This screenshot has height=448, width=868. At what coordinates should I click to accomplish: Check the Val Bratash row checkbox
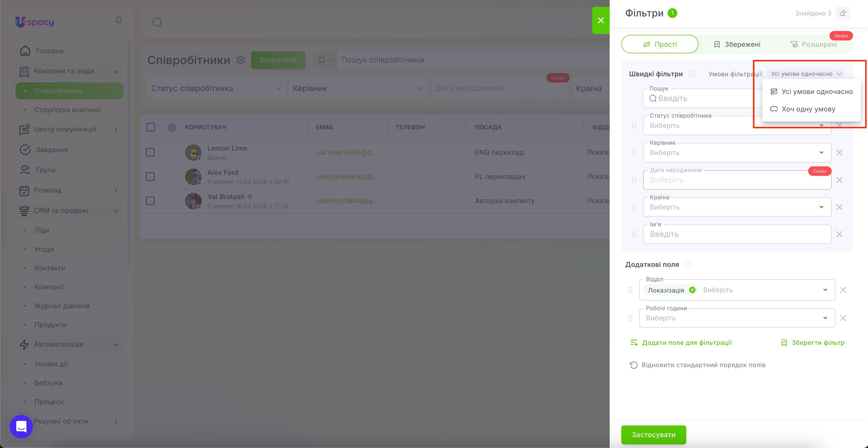[x=150, y=201]
